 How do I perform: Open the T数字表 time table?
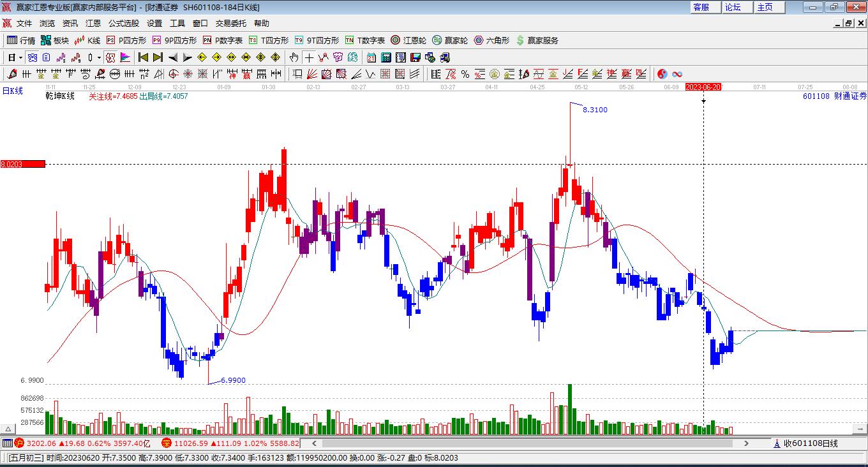pyautogui.click(x=364, y=40)
